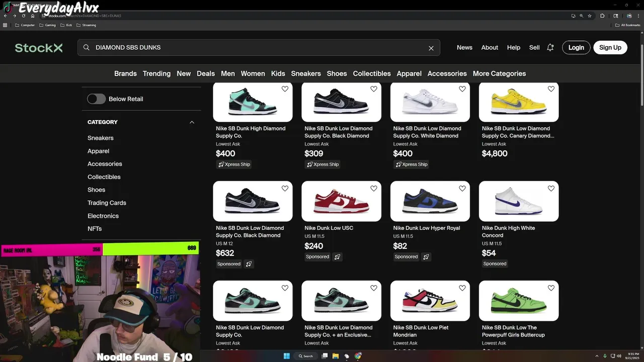Click the browser address bar URL
Screen dimensions: 644x362
[x=85, y=16]
